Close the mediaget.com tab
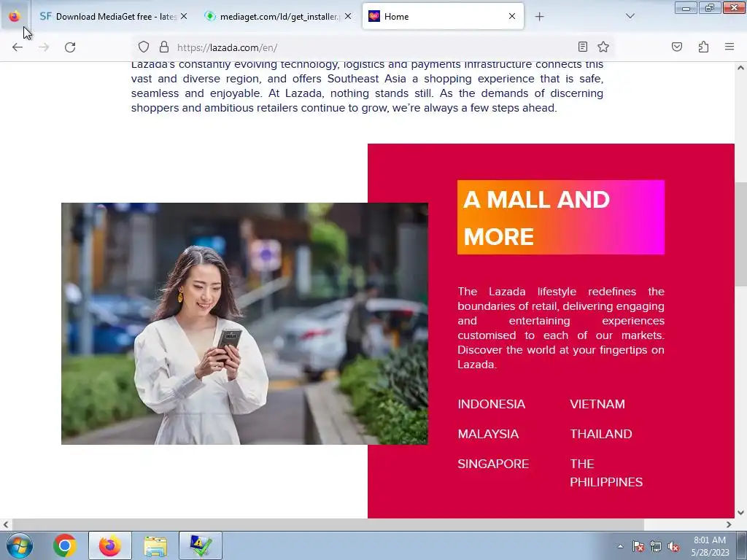 [x=348, y=16]
